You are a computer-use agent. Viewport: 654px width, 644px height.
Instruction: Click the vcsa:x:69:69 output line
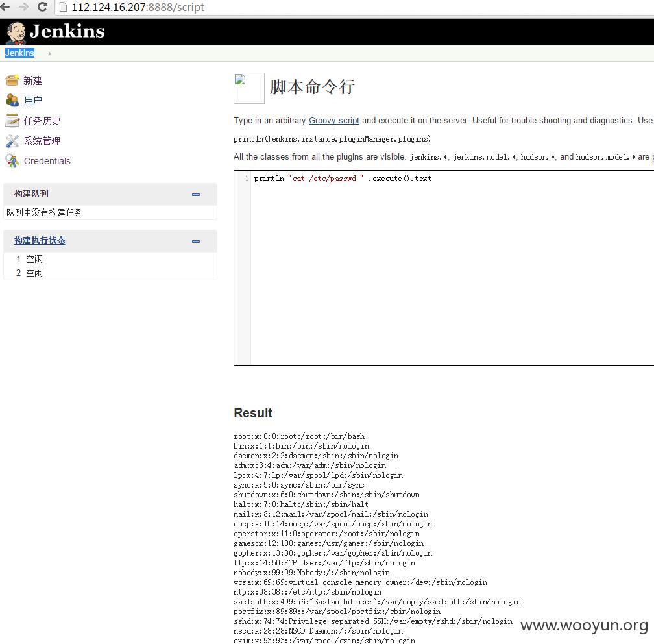tap(360, 582)
